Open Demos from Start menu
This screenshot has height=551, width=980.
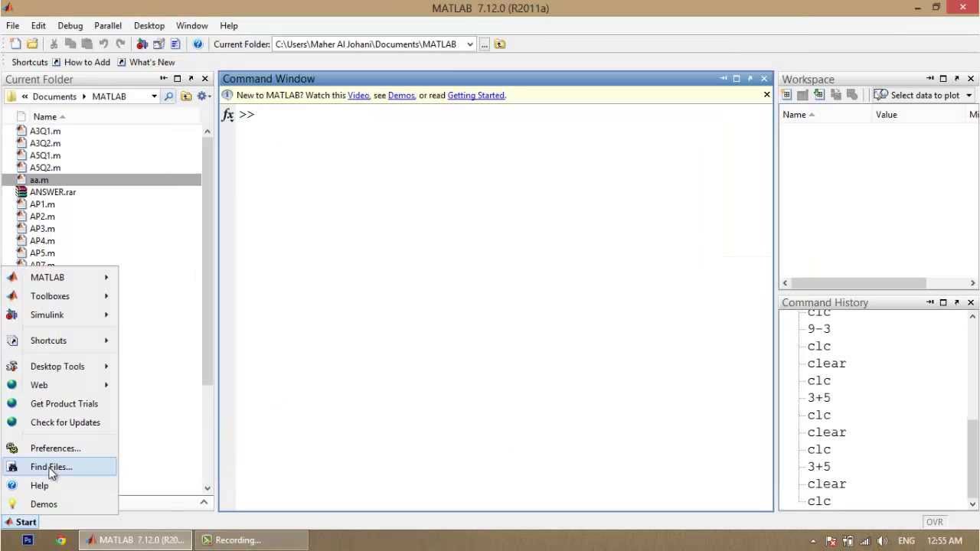pyautogui.click(x=60, y=504)
